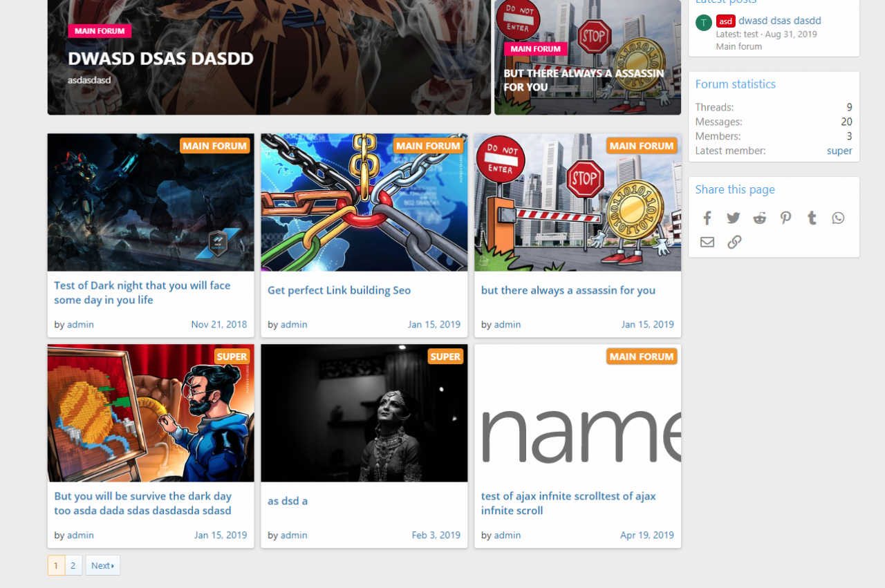Viewport: 885px width, 588px height.
Task: Share this page on Reddit
Action: pos(760,218)
